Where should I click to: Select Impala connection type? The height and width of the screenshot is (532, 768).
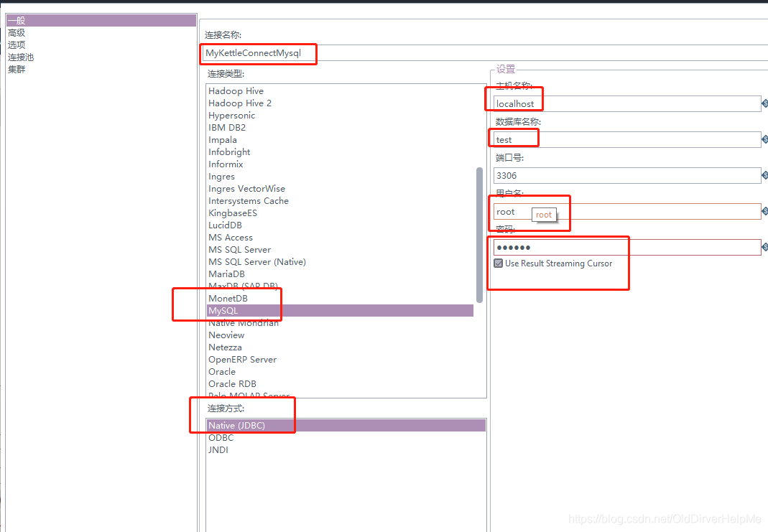point(223,140)
